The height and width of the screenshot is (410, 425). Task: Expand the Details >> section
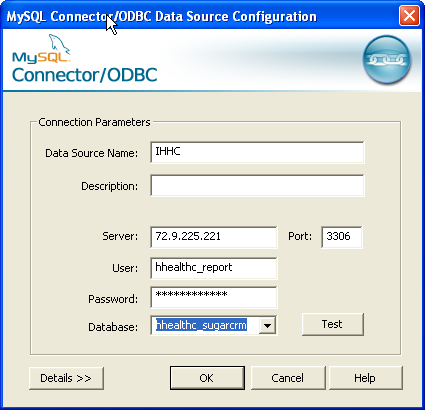pos(66,378)
